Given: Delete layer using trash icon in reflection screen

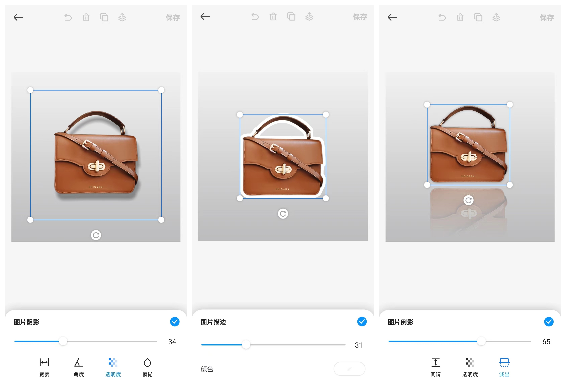Looking at the screenshot, I should (460, 17).
